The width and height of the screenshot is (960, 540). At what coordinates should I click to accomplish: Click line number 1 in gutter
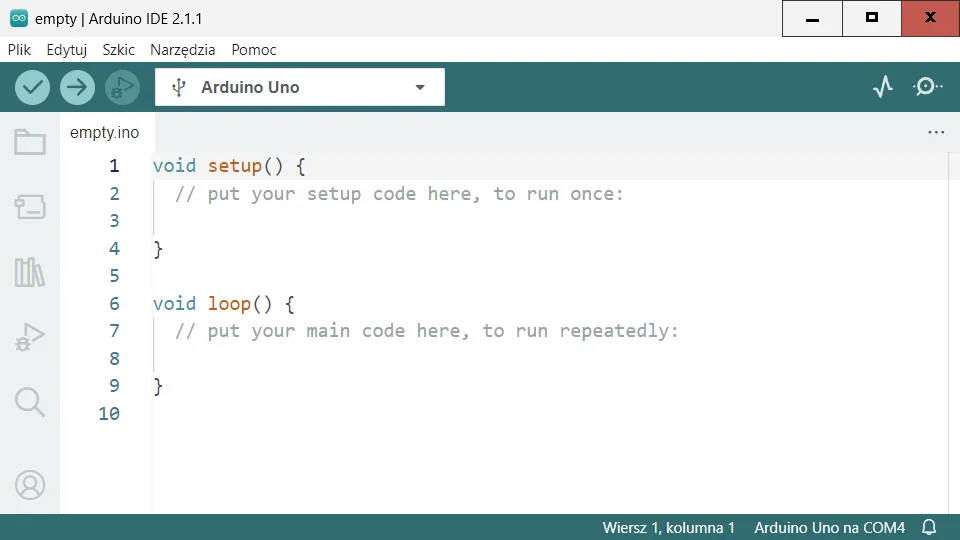(114, 166)
